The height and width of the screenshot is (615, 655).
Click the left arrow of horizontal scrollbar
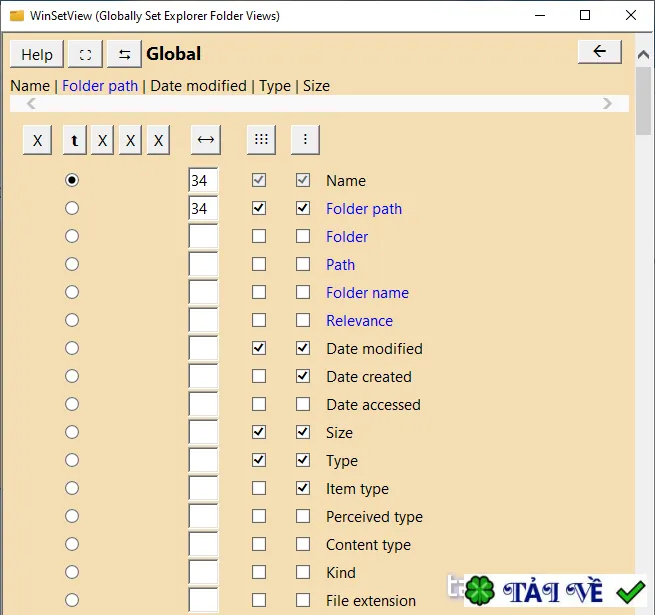(31, 103)
